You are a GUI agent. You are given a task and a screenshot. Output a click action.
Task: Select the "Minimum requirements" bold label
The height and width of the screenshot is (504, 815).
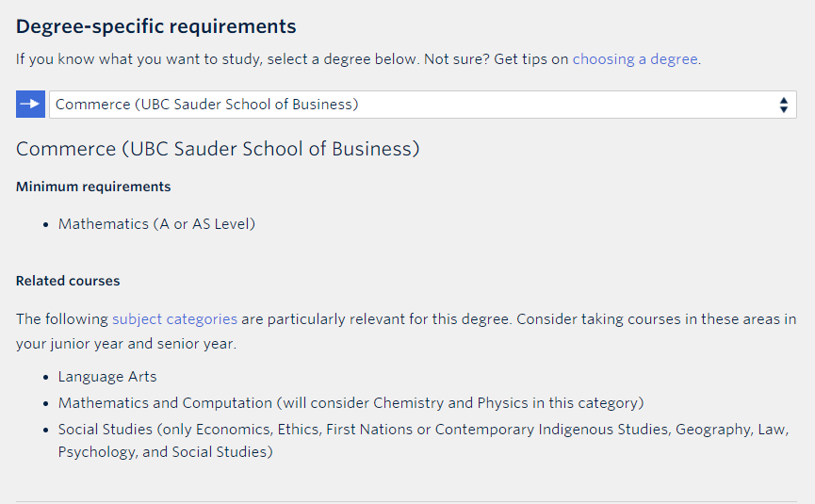tap(93, 187)
